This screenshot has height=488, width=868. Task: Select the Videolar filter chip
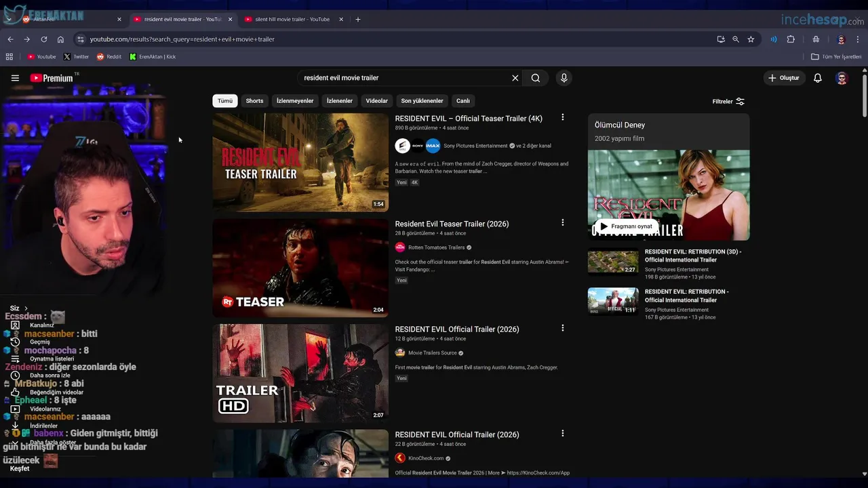pyautogui.click(x=377, y=101)
